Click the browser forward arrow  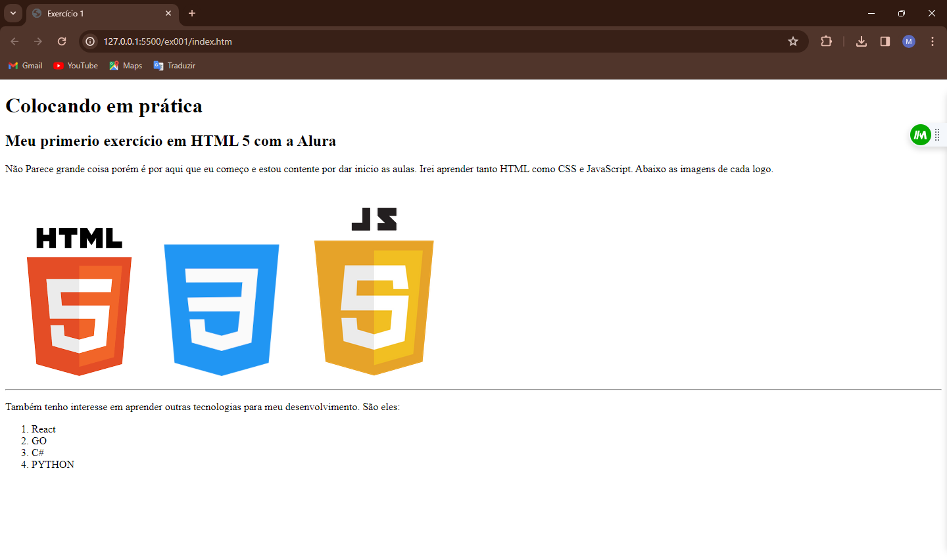38,41
